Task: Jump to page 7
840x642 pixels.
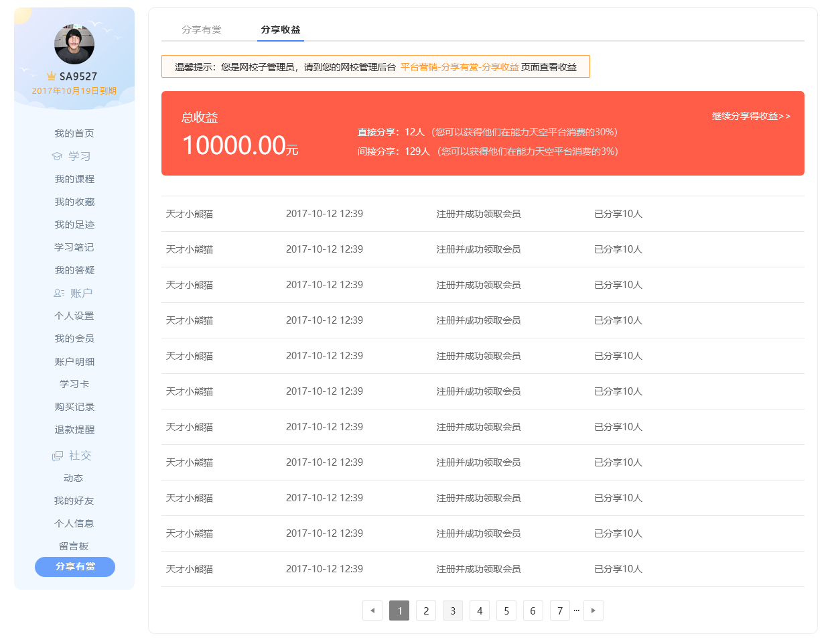Action: click(x=560, y=611)
